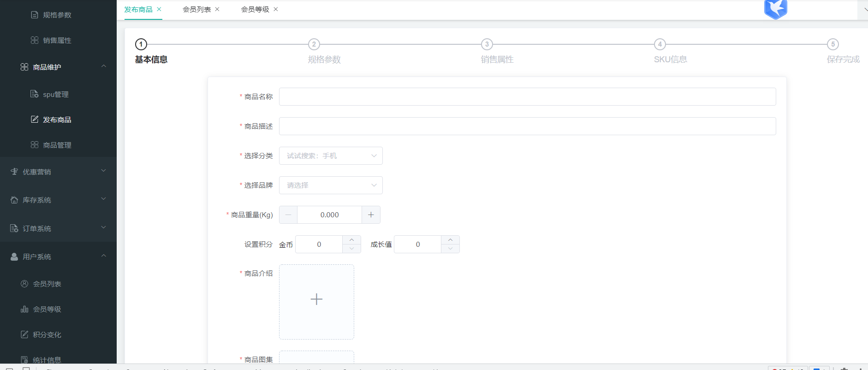Open the 选择分类 dropdown
The image size is (868, 370).
coord(331,155)
